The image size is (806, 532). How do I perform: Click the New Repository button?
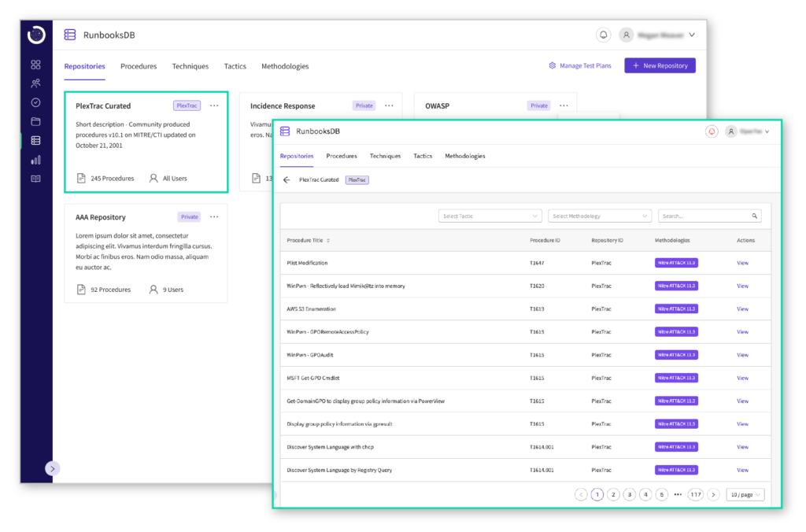coord(660,65)
